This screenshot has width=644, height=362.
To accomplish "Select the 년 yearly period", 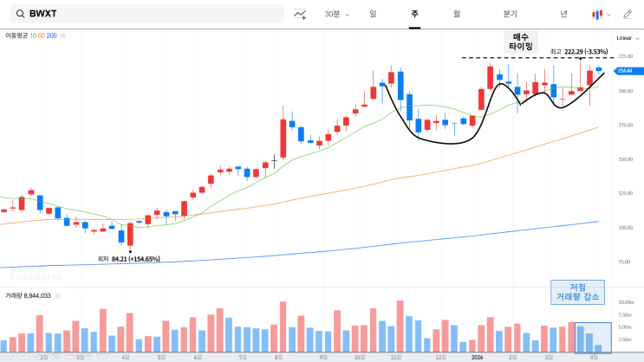I will coord(563,14).
